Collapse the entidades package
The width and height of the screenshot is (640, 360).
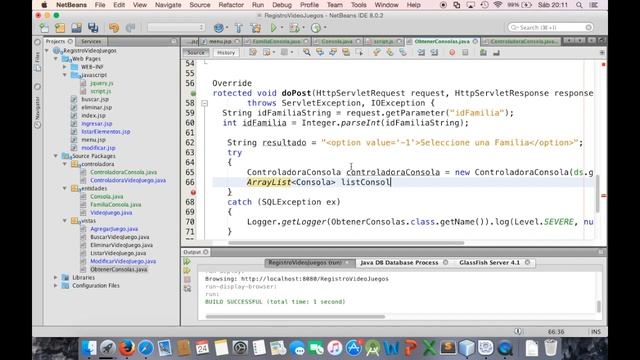pyautogui.click(x=64, y=188)
